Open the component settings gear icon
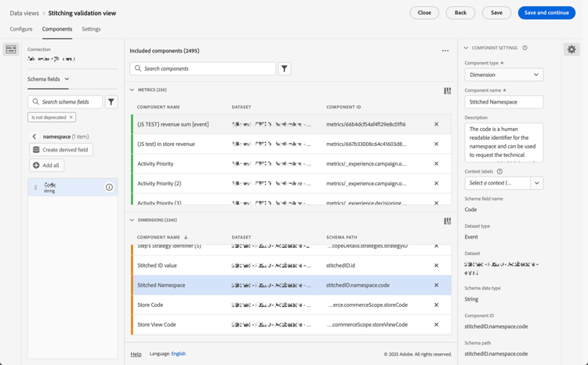 (x=572, y=49)
